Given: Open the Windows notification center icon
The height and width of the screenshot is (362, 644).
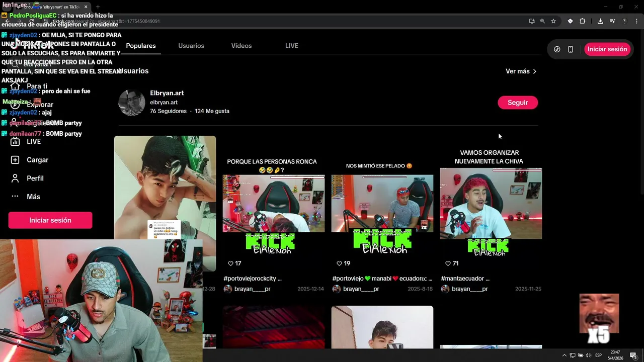Looking at the screenshot, I should (x=633, y=355).
